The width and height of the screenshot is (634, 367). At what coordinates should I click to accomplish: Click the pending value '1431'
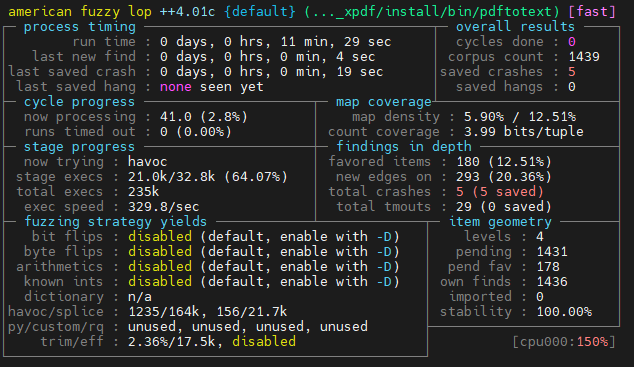coord(552,251)
